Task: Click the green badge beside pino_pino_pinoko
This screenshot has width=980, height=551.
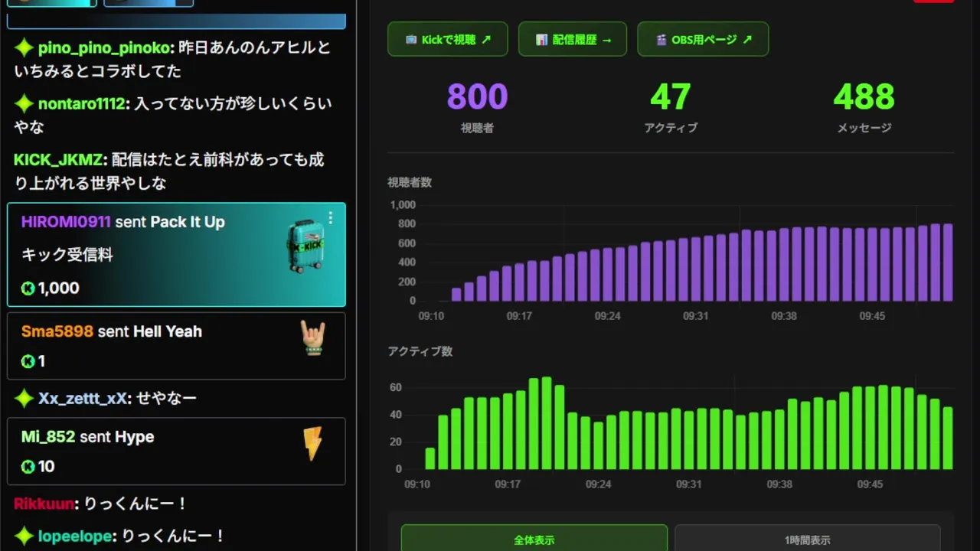Action: 24,48
